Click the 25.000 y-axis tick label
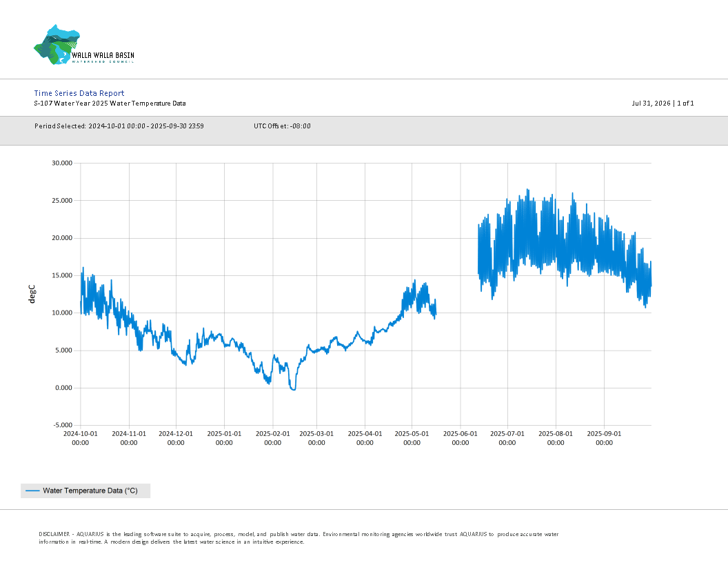Image resolution: width=728 pixels, height=563 pixels. [62, 201]
